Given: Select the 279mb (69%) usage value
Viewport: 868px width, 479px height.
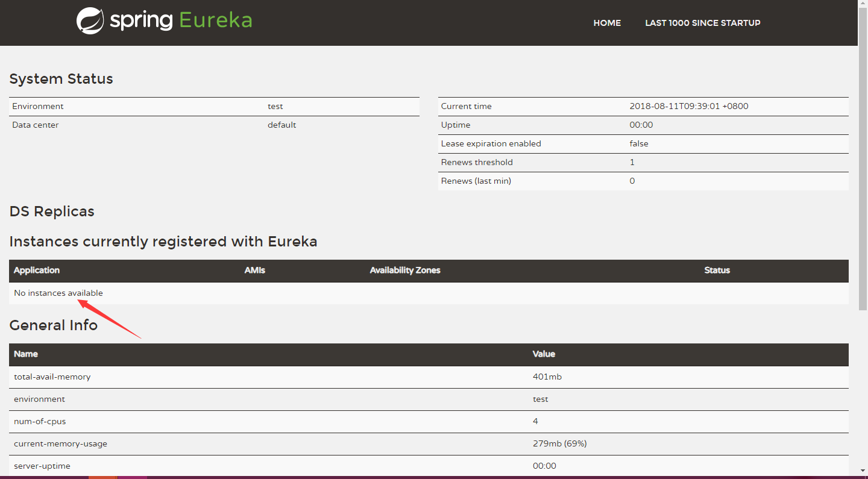Looking at the screenshot, I should [560, 443].
